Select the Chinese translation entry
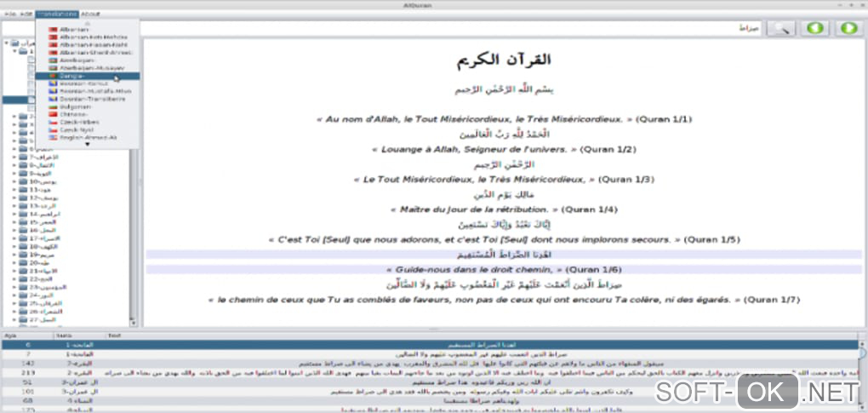Screen dimensions: 868x413 [x=88, y=114]
